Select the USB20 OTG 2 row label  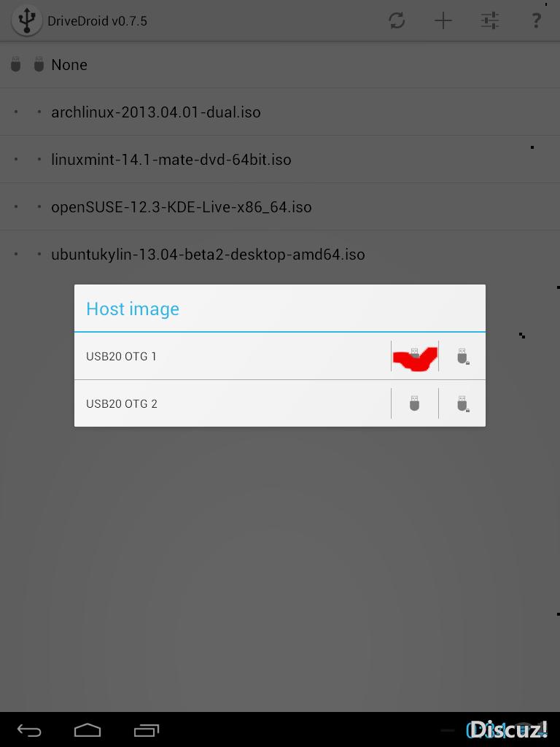pos(122,404)
